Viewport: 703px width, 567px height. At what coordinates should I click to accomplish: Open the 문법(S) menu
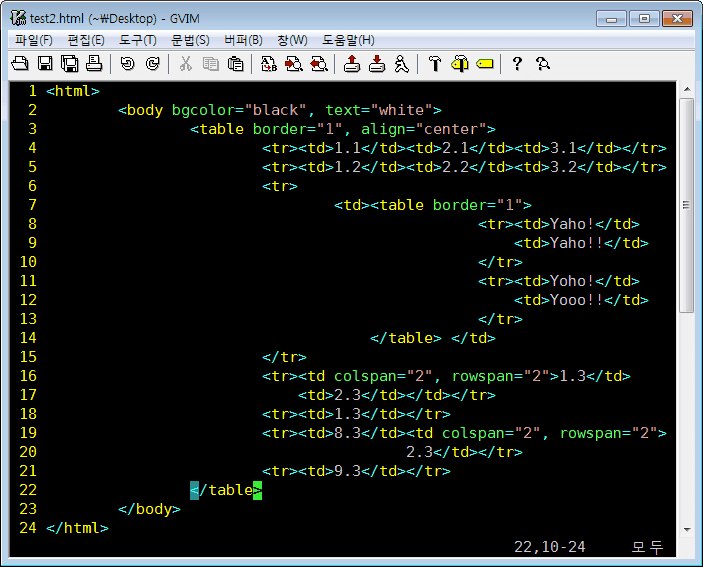click(x=190, y=40)
